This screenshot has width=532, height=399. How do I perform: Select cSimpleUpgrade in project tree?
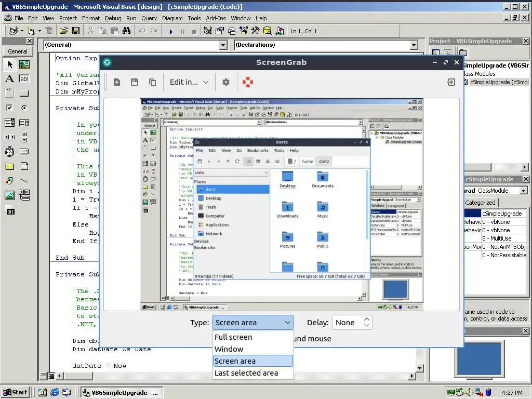499,82
